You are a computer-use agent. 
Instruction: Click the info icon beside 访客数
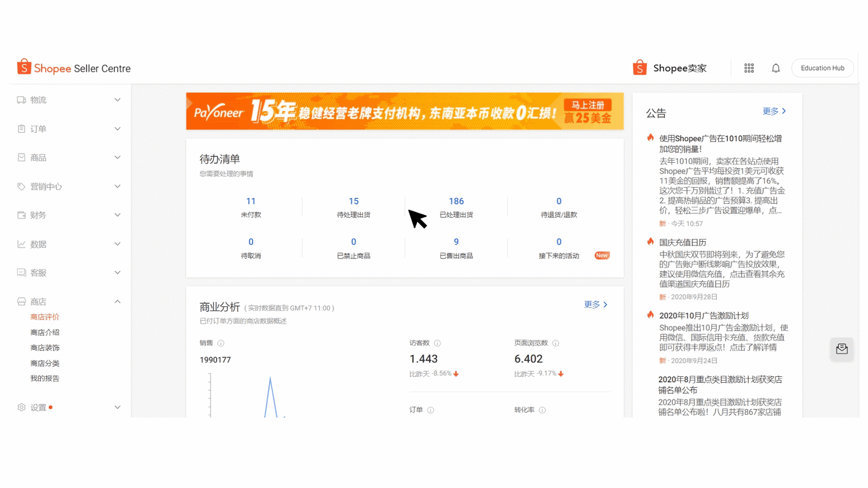437,343
